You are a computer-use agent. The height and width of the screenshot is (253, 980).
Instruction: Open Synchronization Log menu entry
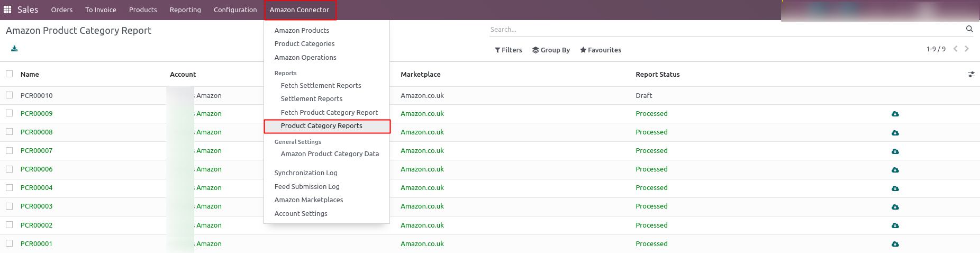pyautogui.click(x=306, y=173)
